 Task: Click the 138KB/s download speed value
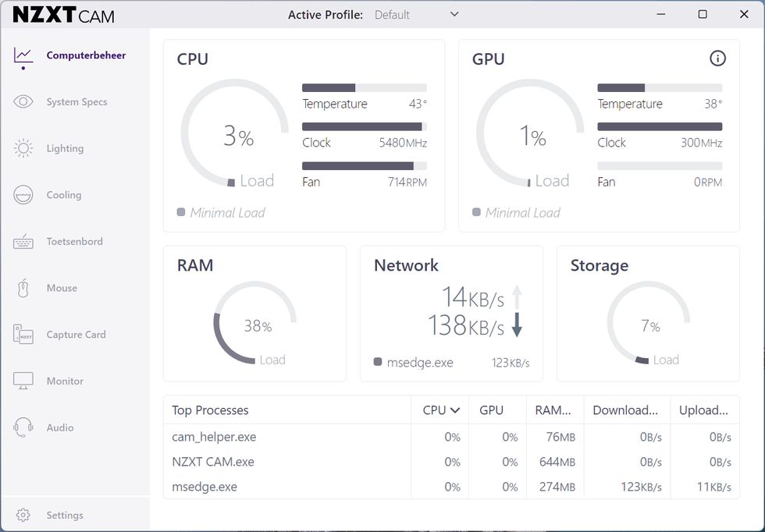466,326
